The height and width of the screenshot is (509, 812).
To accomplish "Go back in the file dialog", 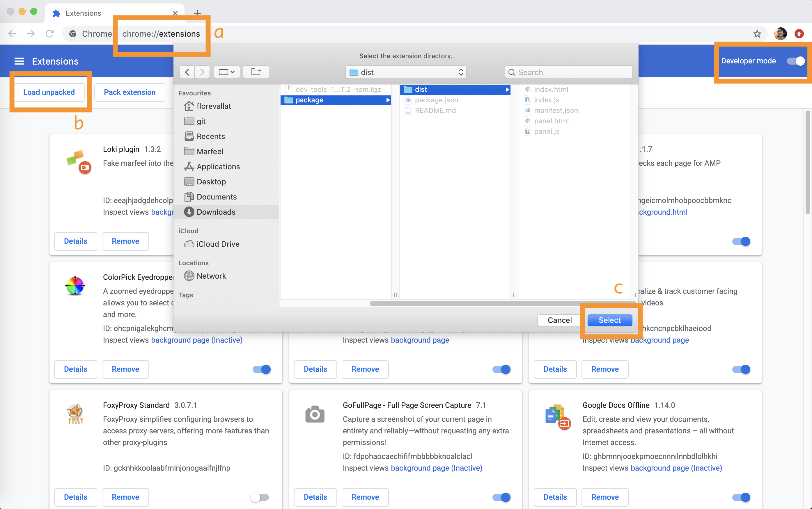I will (187, 72).
